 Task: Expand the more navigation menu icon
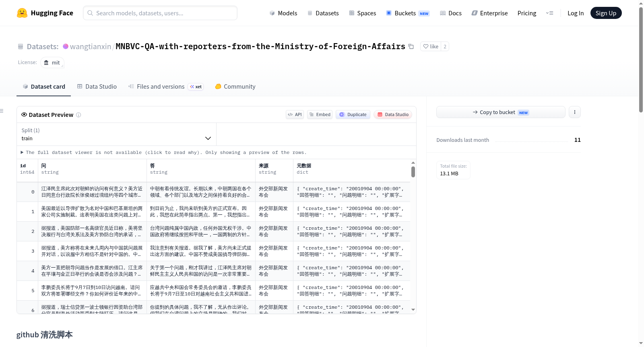[x=549, y=13]
